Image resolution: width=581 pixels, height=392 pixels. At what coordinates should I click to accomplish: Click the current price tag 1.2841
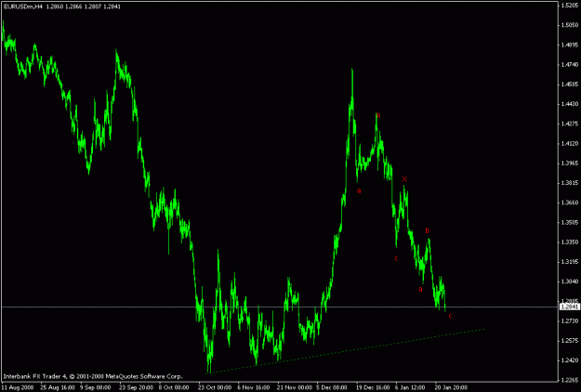tap(568, 307)
